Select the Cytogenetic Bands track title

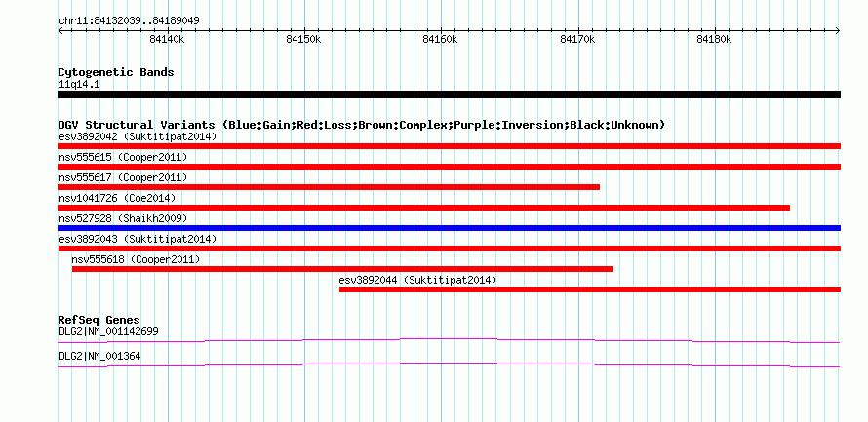116,72
